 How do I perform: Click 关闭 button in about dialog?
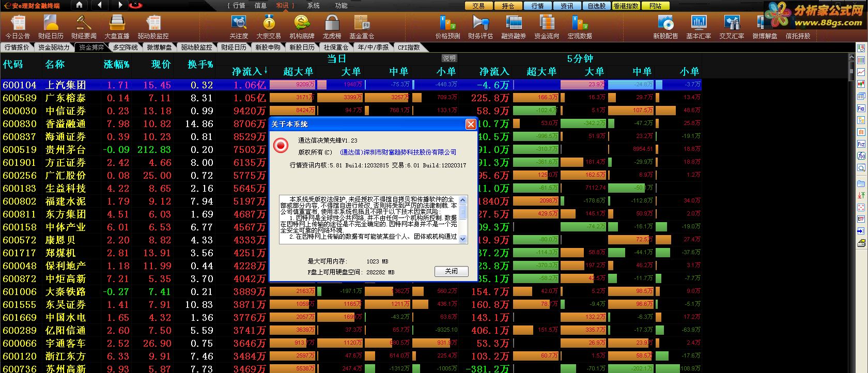click(451, 271)
